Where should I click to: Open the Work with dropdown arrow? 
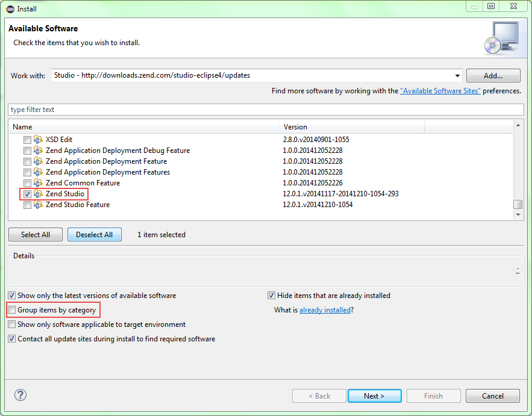[x=457, y=76]
